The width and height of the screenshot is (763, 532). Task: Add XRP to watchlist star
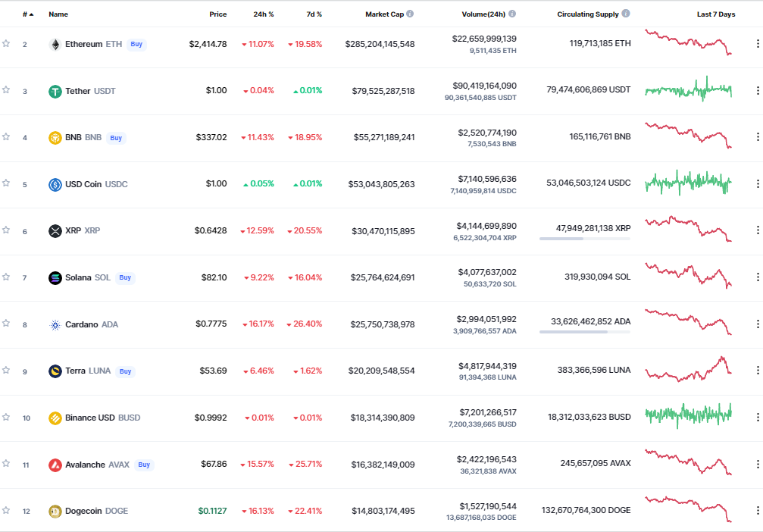click(x=6, y=230)
